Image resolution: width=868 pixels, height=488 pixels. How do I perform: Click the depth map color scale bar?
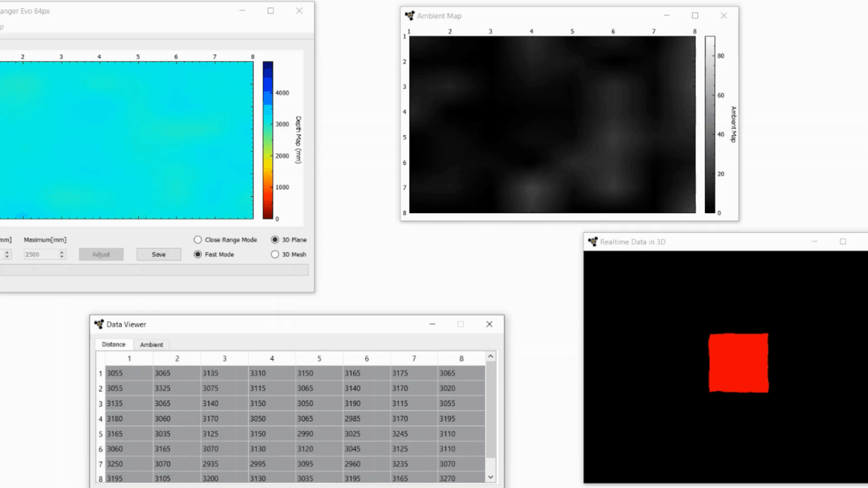coord(268,141)
